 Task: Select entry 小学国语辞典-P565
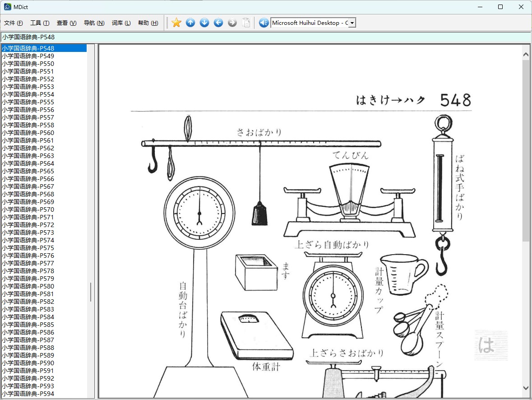tap(44, 171)
